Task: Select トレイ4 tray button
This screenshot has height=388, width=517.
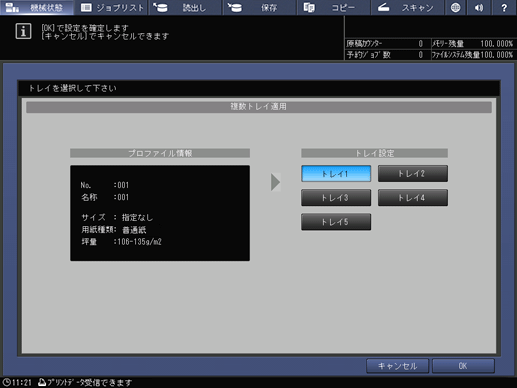Action: click(x=413, y=198)
